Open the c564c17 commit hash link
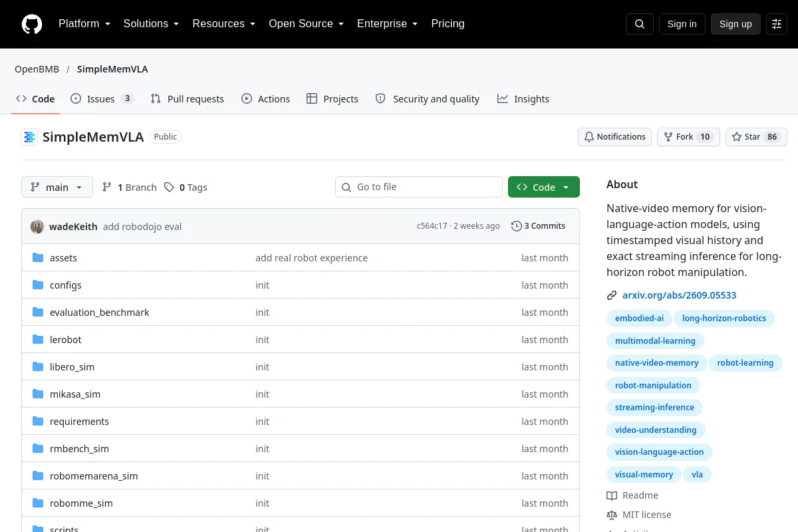Viewport: 798px width, 532px height. click(432, 226)
